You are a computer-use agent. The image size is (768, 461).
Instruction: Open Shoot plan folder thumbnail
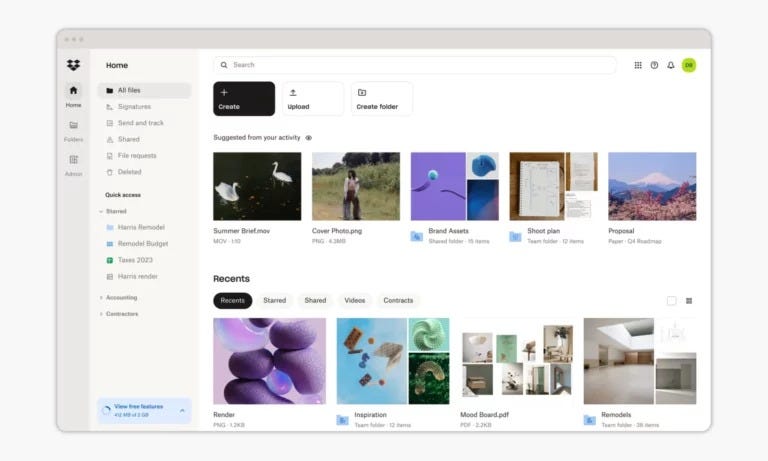click(x=553, y=186)
